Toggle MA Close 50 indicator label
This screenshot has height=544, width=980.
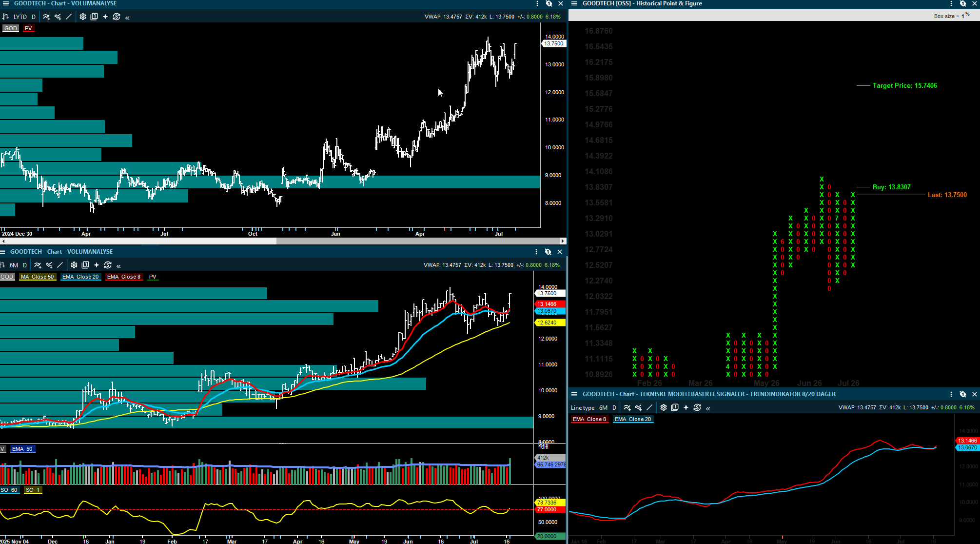(38, 277)
